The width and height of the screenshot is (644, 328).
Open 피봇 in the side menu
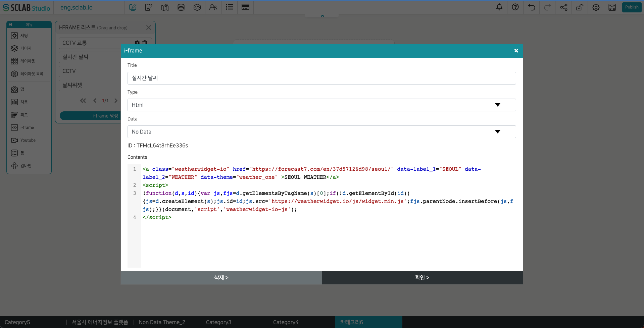[29, 115]
